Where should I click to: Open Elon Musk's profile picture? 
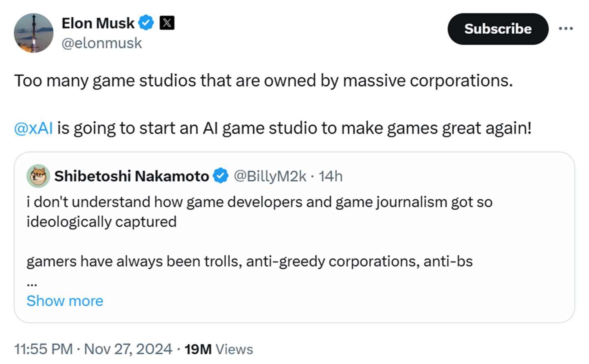pos(33,33)
